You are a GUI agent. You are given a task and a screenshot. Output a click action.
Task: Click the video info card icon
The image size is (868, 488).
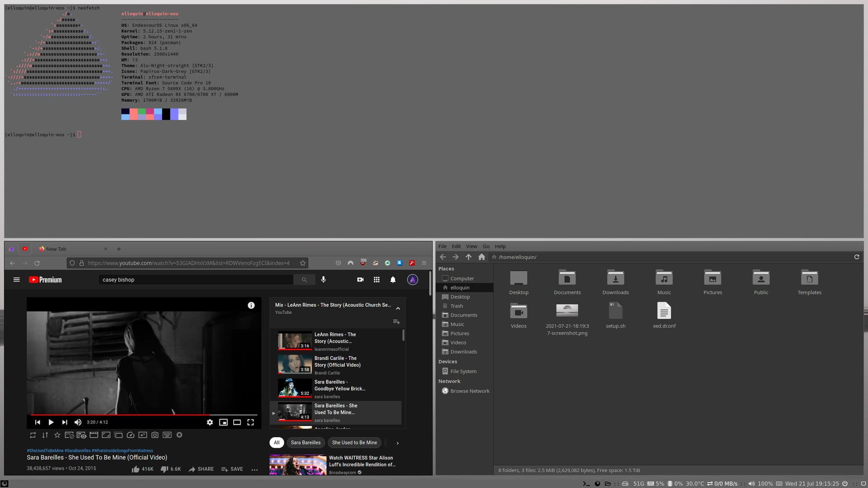tap(251, 305)
